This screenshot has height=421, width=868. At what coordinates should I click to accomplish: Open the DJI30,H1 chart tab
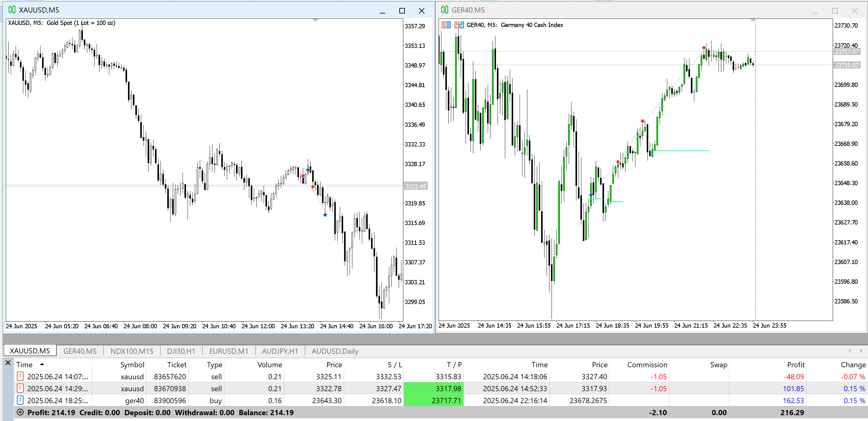point(181,351)
